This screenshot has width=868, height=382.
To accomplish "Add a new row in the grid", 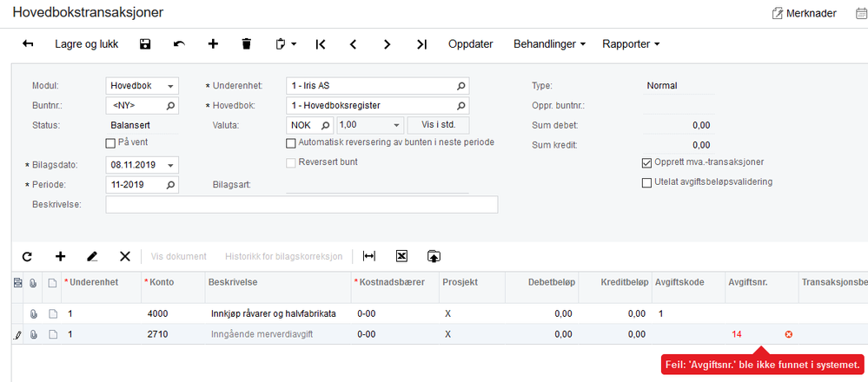I will coord(60,256).
